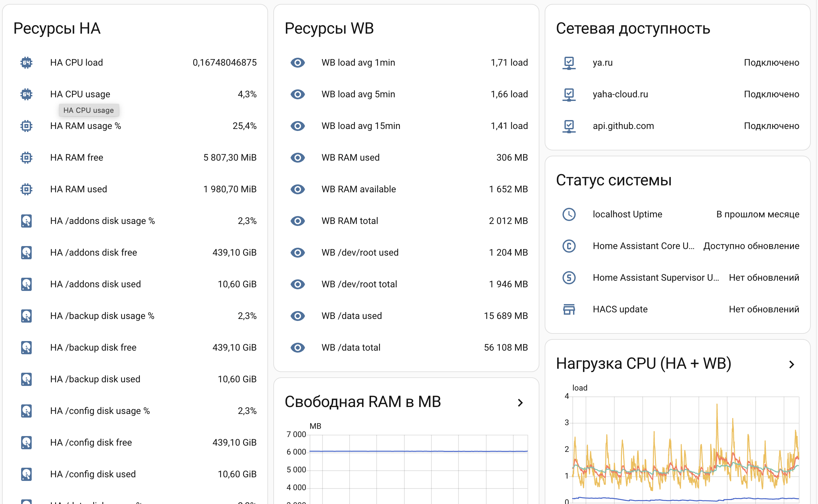
Task: Click the HA RAM usage % memory icon
Action: coord(26,126)
